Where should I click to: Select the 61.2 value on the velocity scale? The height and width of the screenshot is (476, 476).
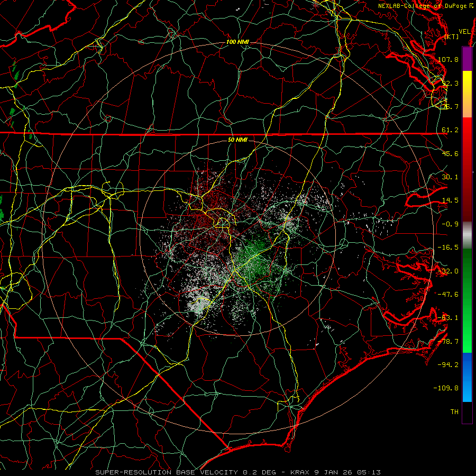[x=450, y=130]
